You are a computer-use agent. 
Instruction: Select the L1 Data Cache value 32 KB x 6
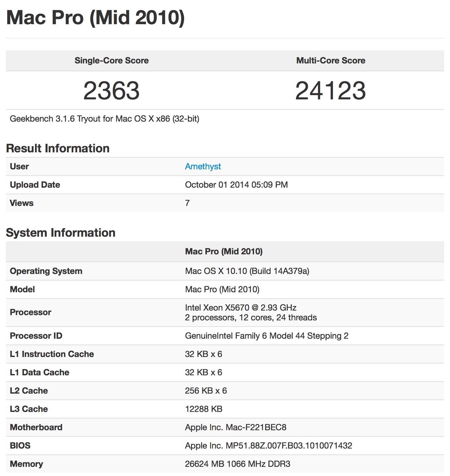click(x=204, y=372)
